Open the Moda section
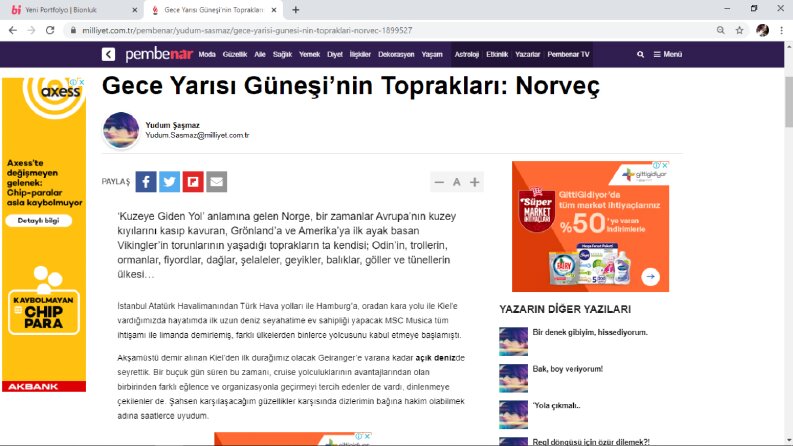Screen dimensions: 793x446 click(207, 54)
